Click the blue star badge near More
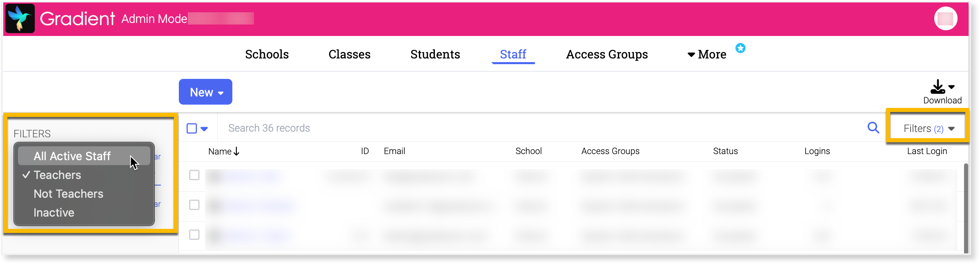The image size is (980, 264). 740,48
